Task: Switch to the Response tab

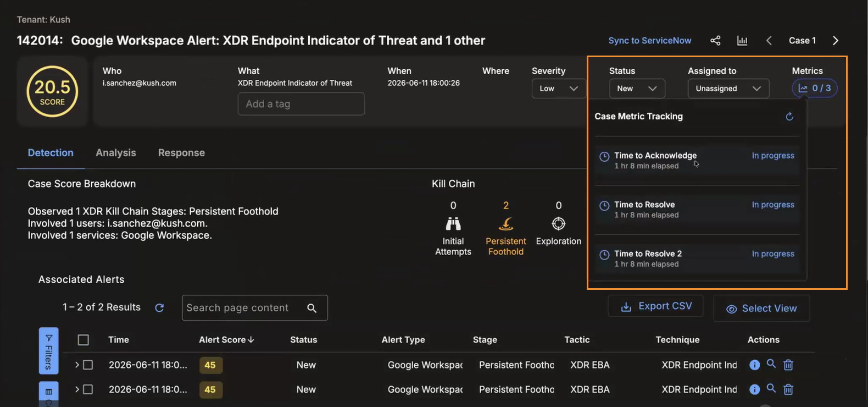Action: tap(181, 153)
